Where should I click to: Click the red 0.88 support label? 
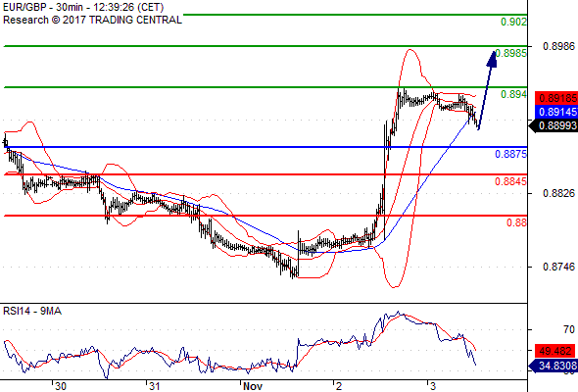pos(516,222)
